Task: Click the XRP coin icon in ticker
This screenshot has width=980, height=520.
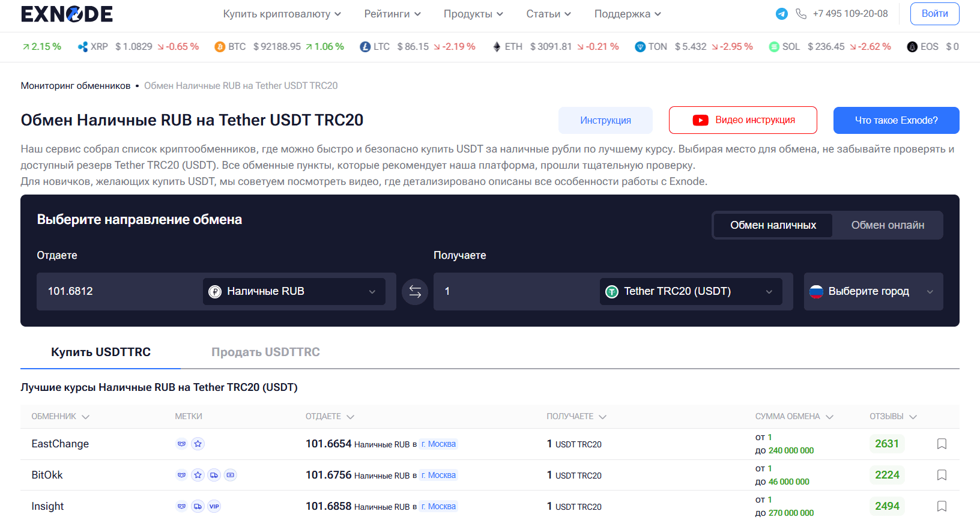Action: [83, 47]
